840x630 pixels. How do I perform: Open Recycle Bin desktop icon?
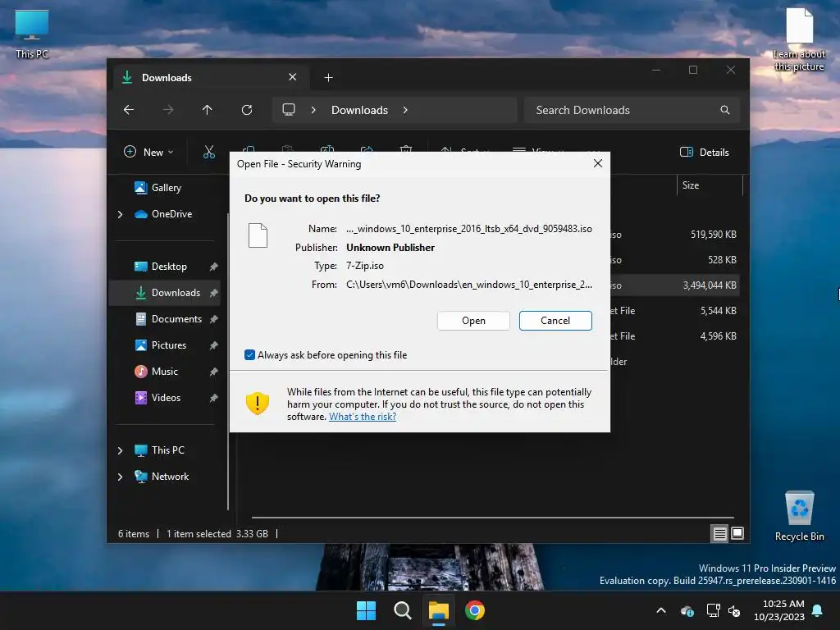[799, 517]
